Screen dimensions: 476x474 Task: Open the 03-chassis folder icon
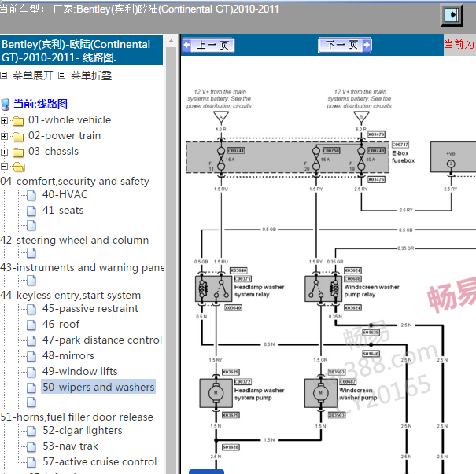pyautogui.click(x=18, y=152)
